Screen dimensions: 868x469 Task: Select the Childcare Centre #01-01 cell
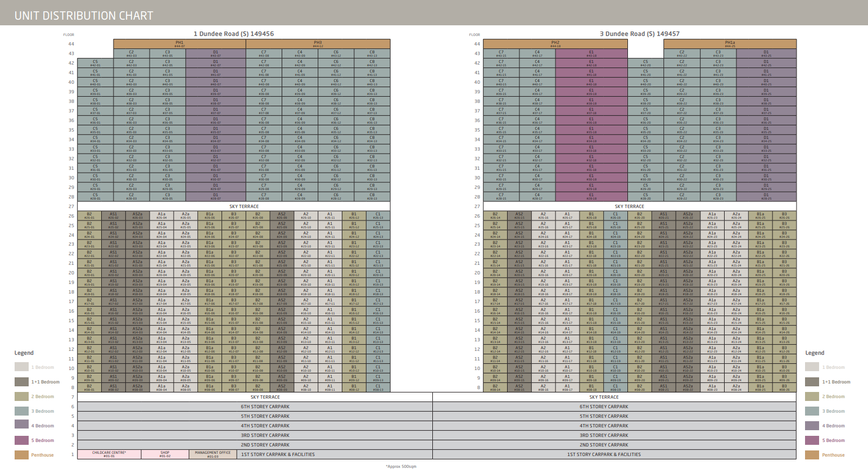coord(109,454)
